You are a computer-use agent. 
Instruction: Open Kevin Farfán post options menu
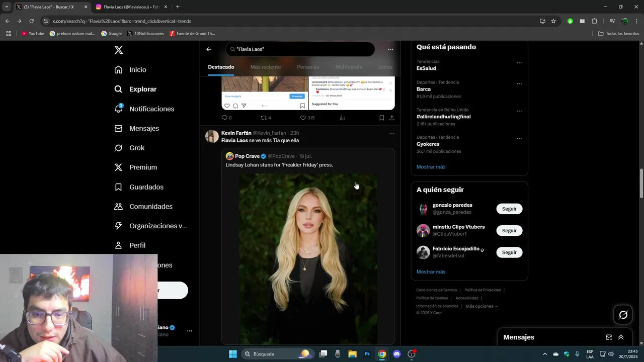pos(391,133)
